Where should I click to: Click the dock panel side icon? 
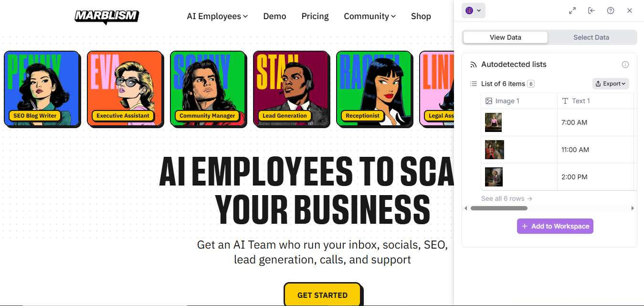click(591, 11)
